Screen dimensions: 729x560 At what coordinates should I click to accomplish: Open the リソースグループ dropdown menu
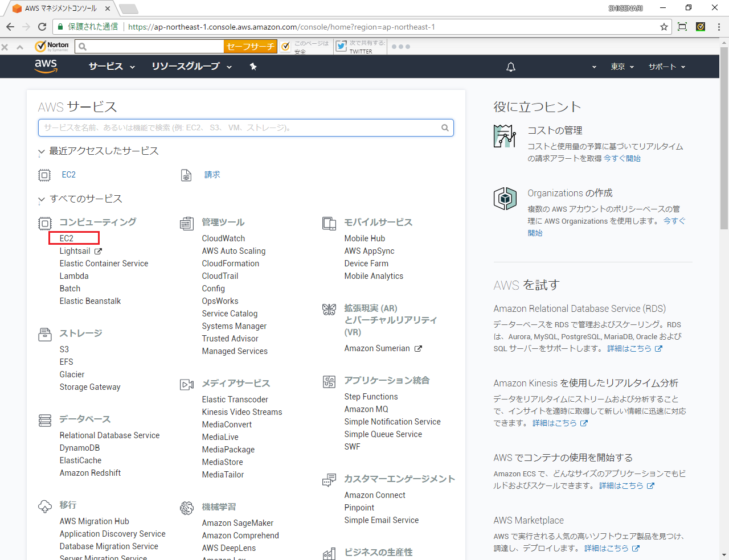[191, 67]
